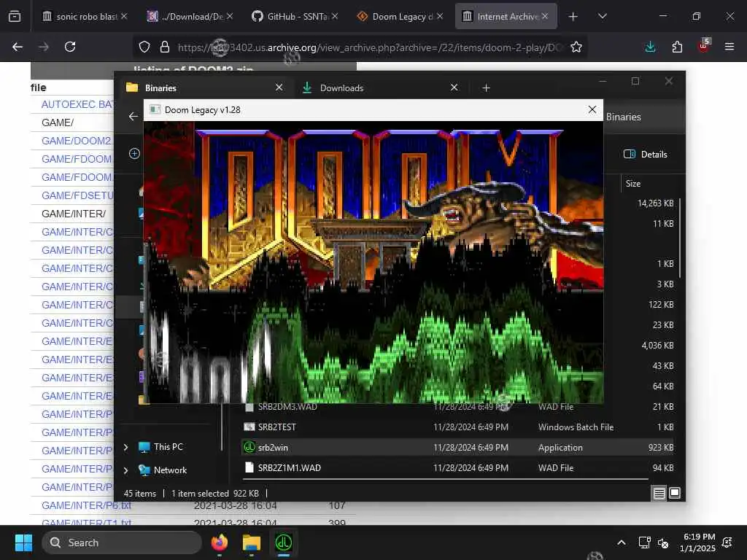This screenshot has width=747, height=560.
Task: Open the clock showing 6:19 PM
Action: tap(697, 542)
